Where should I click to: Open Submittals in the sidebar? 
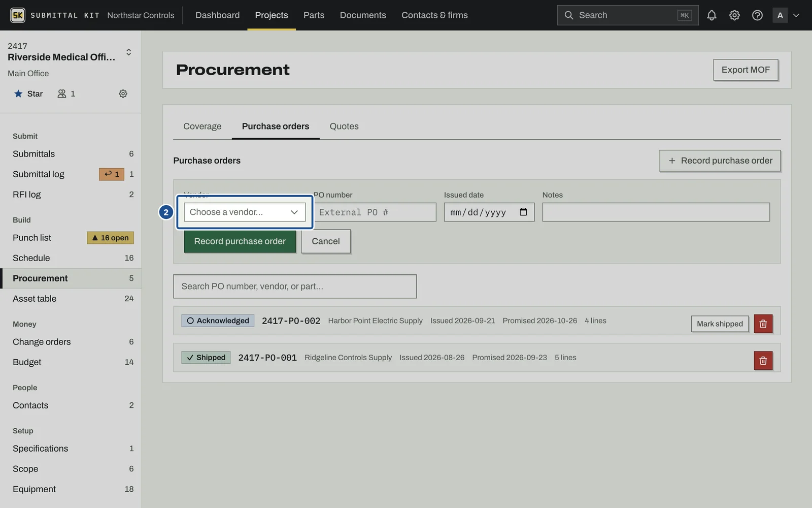[71, 154]
